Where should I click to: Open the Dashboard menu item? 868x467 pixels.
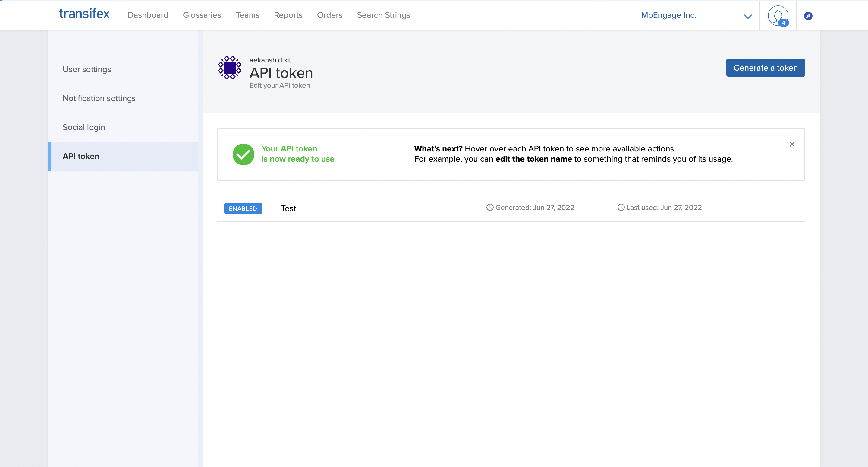(148, 15)
